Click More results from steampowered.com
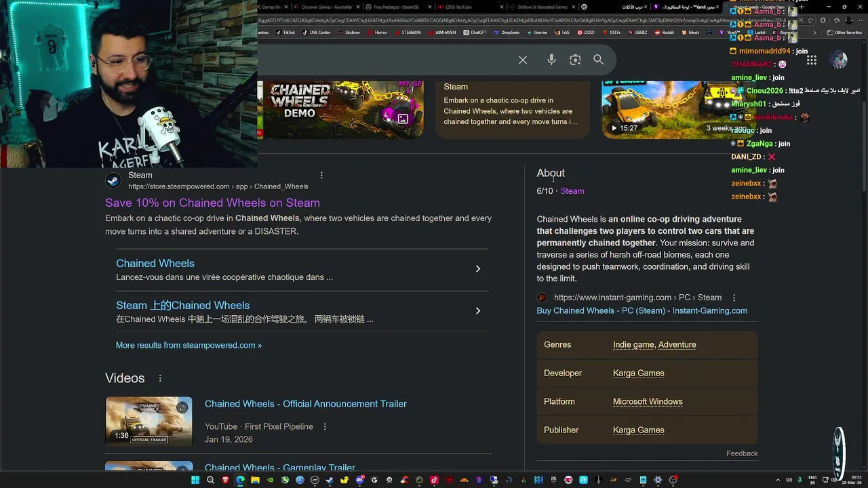Viewport: 868px width, 488px height. (x=189, y=345)
